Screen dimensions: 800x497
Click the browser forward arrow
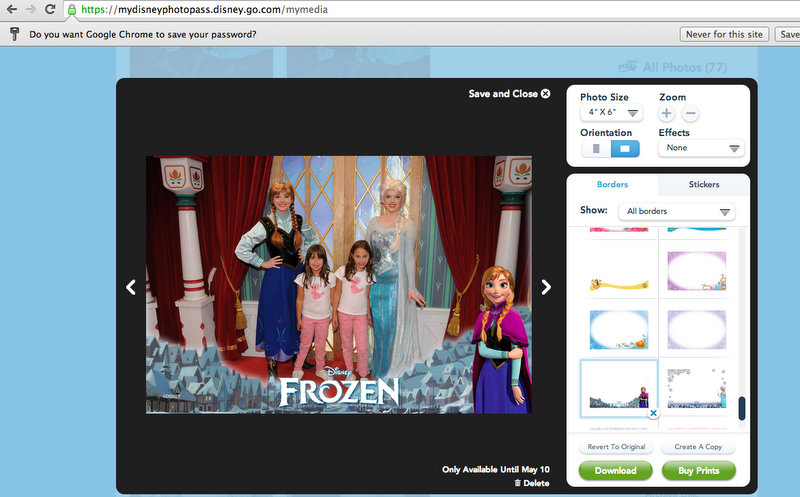[x=31, y=9]
